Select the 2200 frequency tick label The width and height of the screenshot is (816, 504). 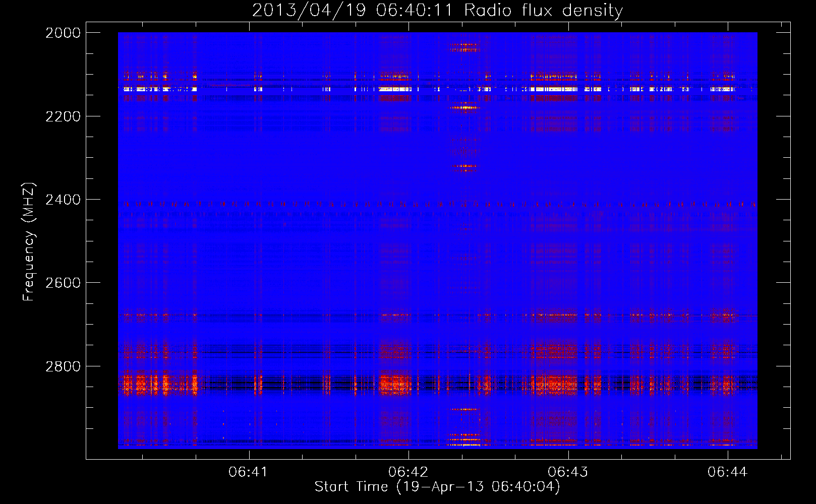click(x=63, y=116)
